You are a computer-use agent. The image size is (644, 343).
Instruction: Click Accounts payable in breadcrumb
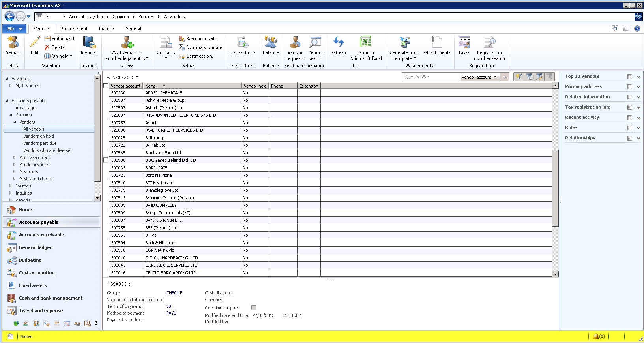(x=86, y=17)
